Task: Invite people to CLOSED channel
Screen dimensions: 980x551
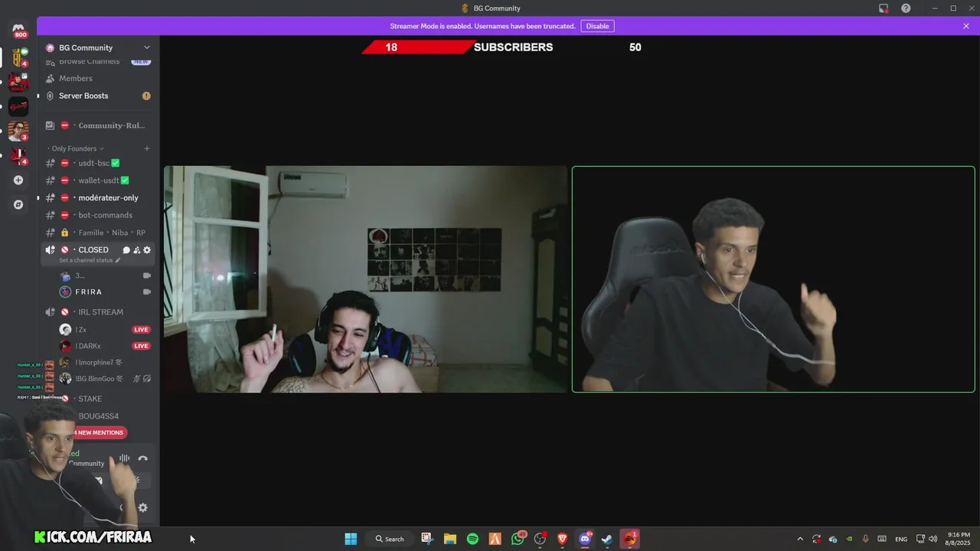Action: 136,250
